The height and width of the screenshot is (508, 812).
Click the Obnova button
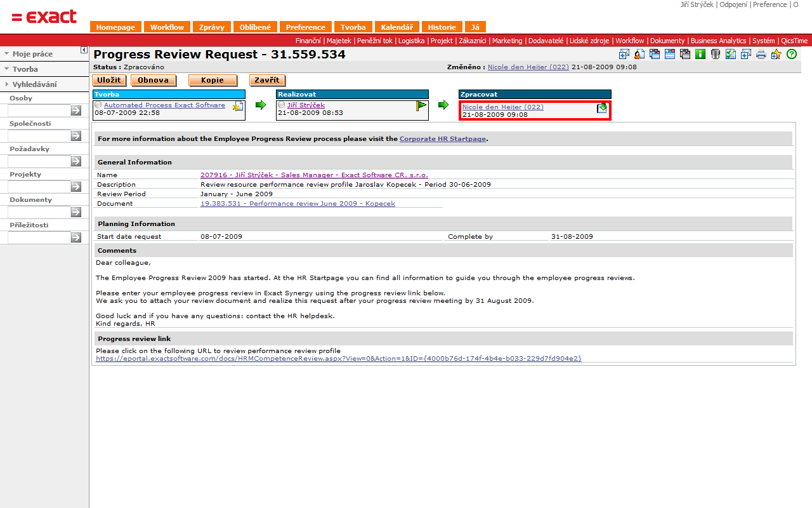[x=154, y=80]
